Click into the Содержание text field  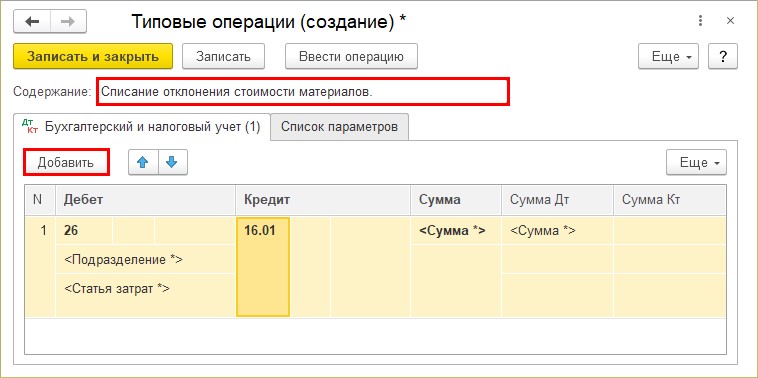(303, 91)
